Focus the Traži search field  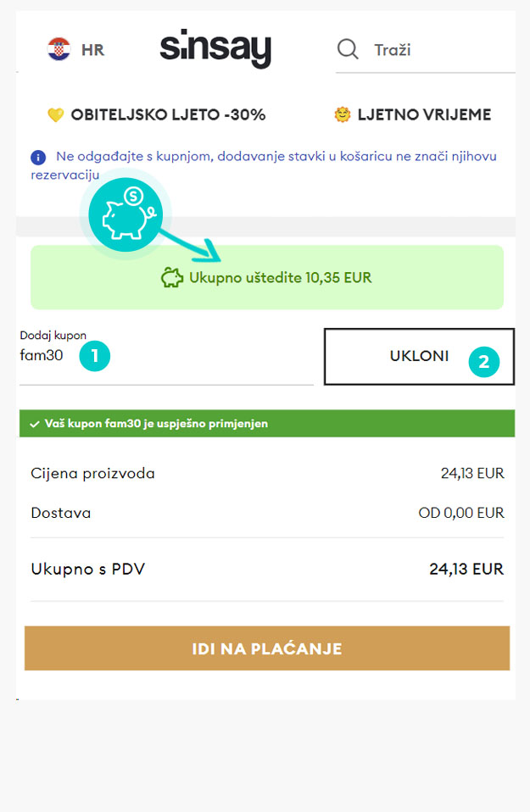tap(426, 50)
